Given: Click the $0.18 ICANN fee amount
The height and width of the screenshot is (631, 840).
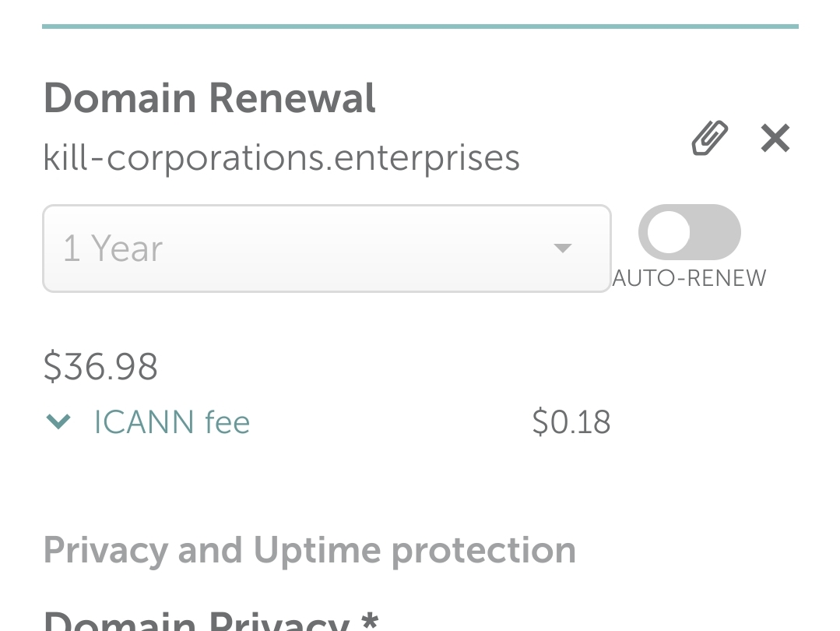Looking at the screenshot, I should 571,421.
